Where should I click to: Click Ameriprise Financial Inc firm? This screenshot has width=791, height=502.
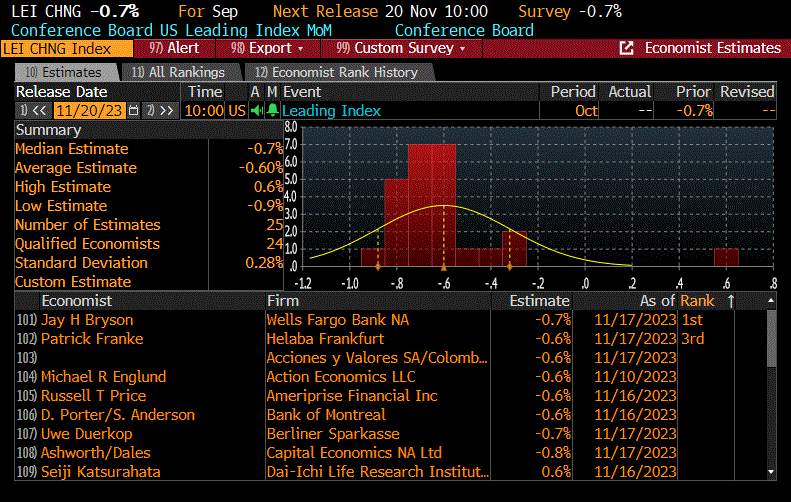coord(352,396)
